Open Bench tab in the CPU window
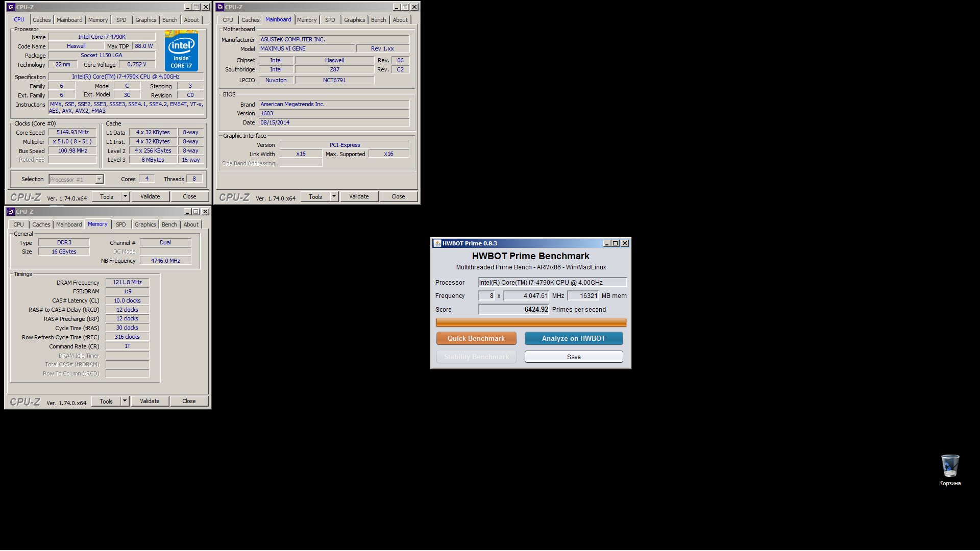980x551 pixels. click(x=170, y=20)
